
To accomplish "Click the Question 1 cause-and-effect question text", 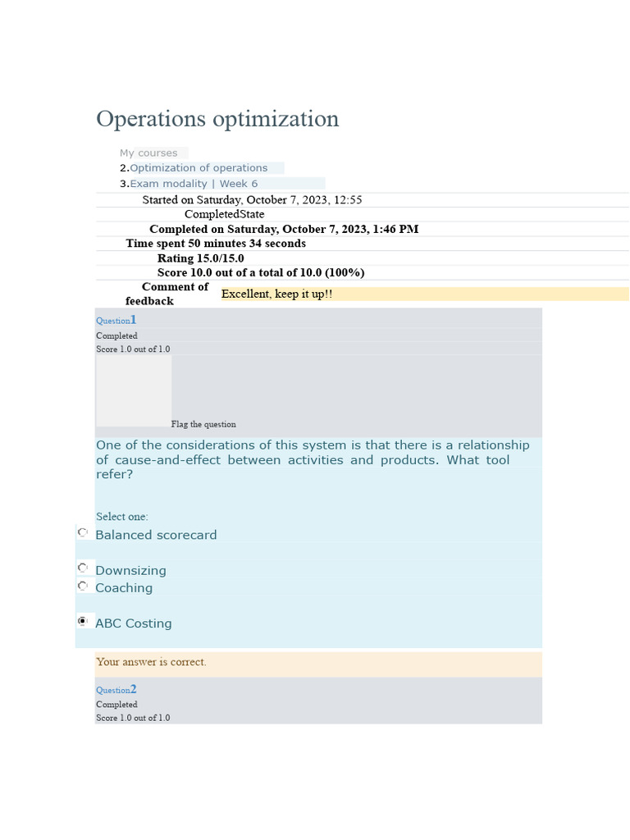I will pyautogui.click(x=313, y=459).
